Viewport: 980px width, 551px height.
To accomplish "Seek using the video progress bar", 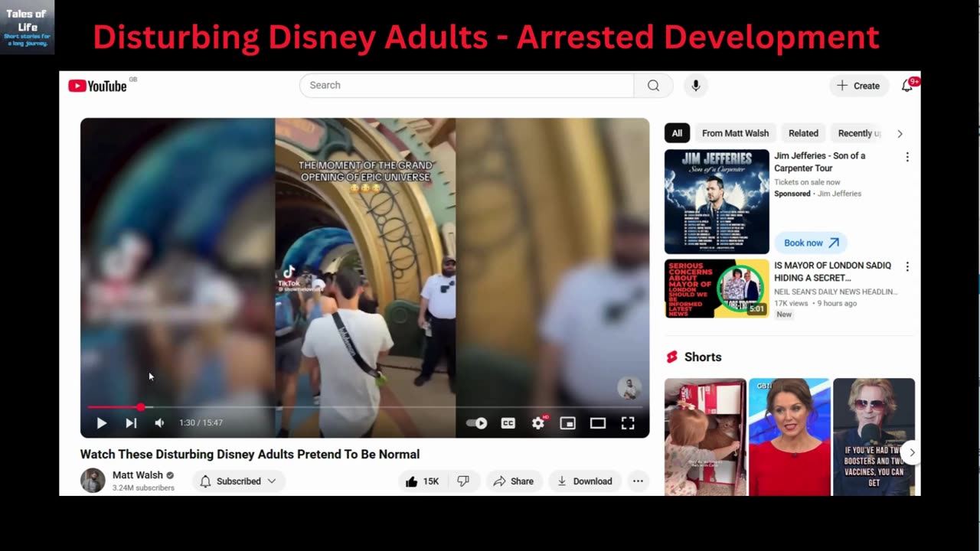I will click(364, 407).
